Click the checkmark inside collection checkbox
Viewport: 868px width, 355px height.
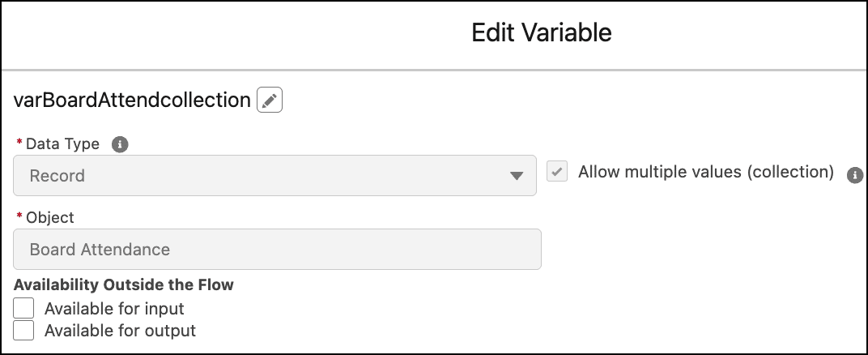pos(557,171)
